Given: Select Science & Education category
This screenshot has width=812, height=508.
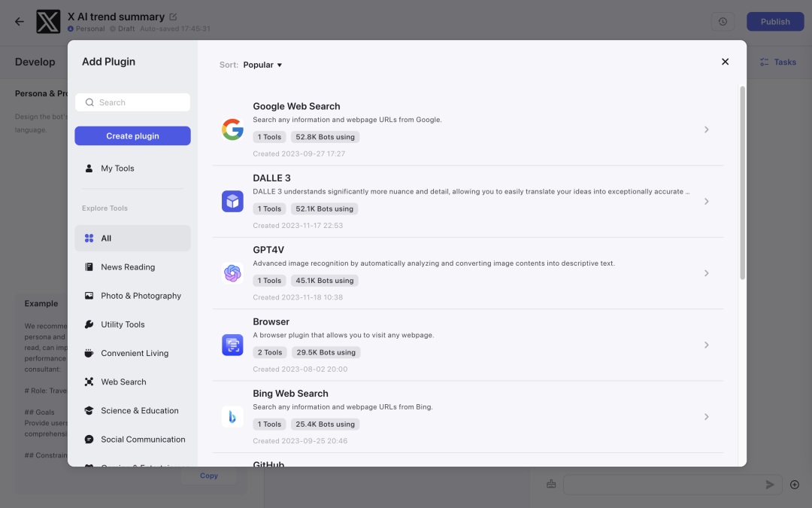Looking at the screenshot, I should tap(140, 410).
